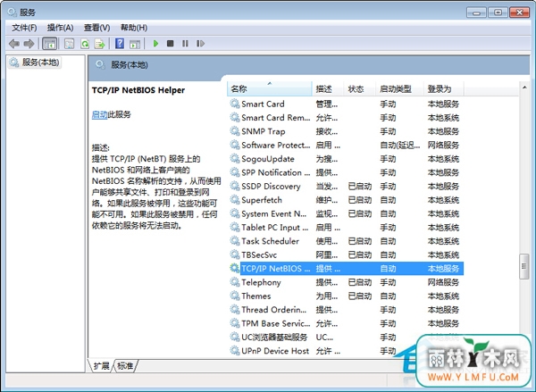Image resolution: width=536 pixels, height=392 pixels.
Task: Click 已启动 status in Superfetch row
Action: tap(360, 200)
